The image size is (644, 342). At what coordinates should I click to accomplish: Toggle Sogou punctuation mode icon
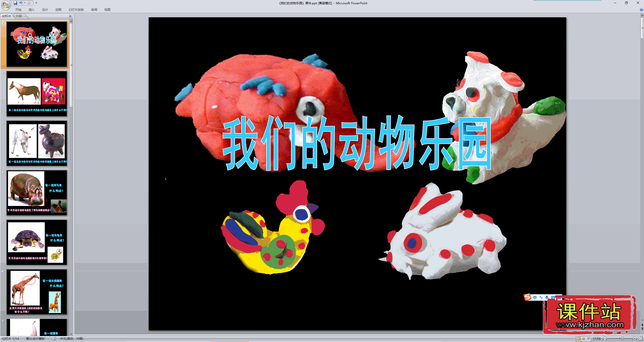coord(541,297)
